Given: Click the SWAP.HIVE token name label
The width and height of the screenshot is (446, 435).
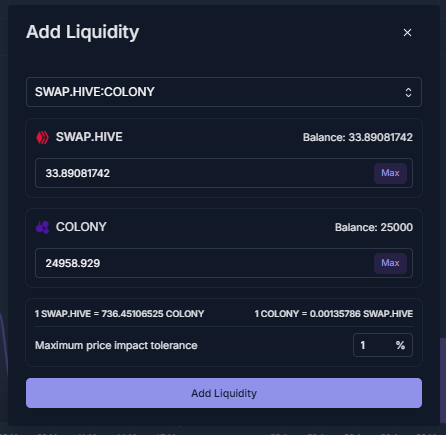Looking at the screenshot, I should [89, 137].
